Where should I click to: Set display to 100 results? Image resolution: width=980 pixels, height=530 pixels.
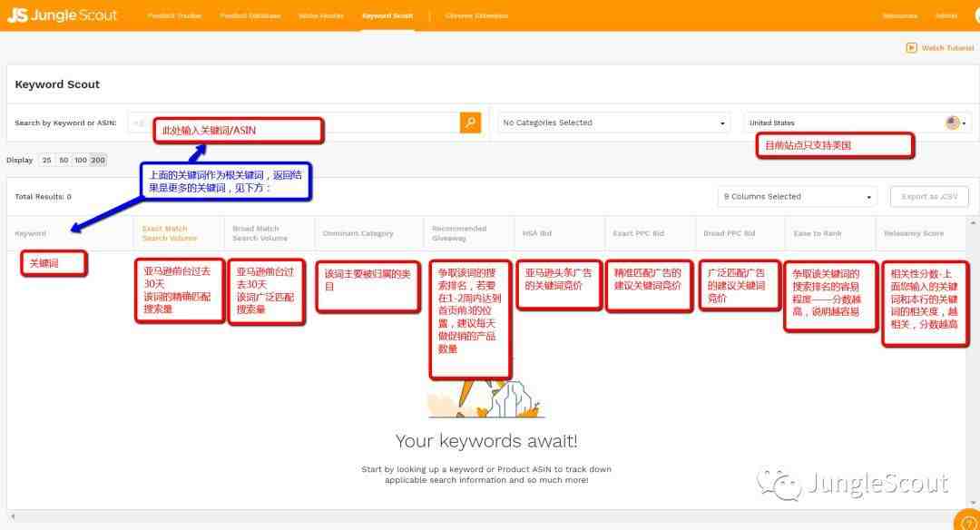pos(81,160)
